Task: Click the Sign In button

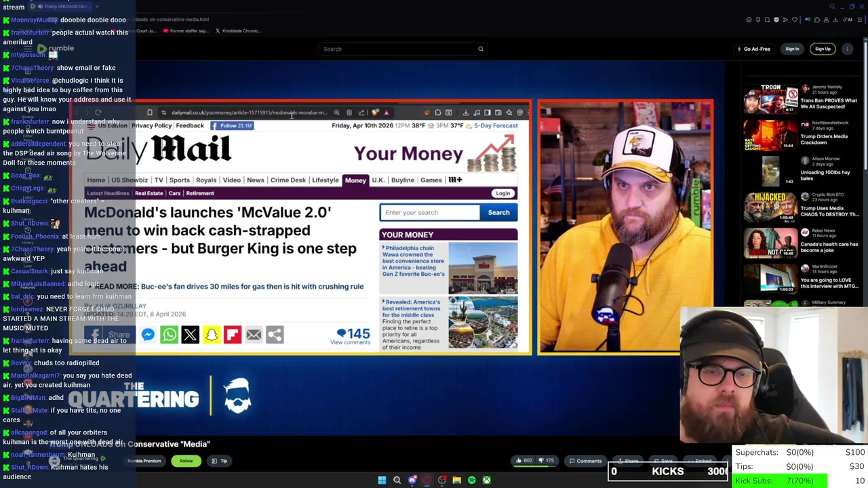Action: 792,49
